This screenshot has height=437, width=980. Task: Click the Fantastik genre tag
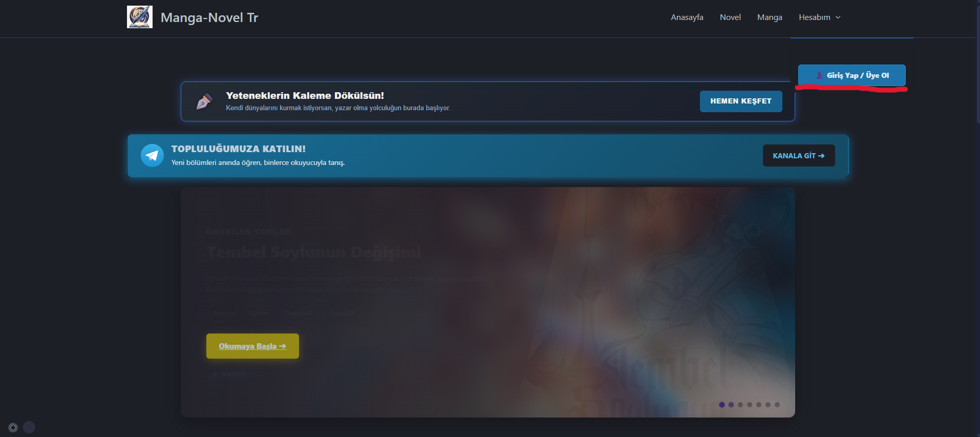[342, 313]
